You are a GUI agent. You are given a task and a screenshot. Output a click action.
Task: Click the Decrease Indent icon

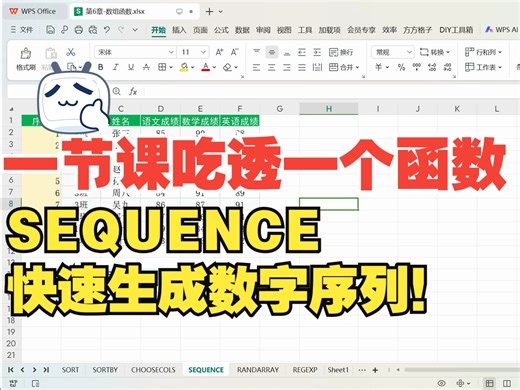coord(302,52)
